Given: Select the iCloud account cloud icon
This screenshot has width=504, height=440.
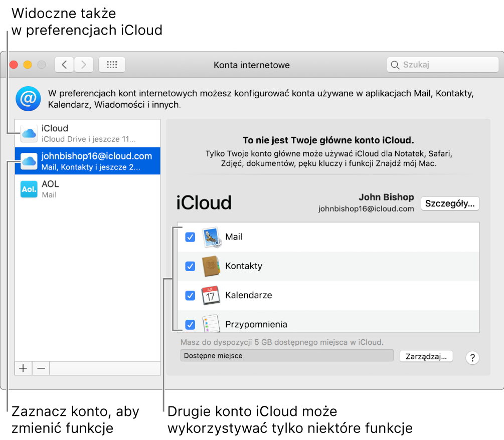Looking at the screenshot, I should coord(29,133).
